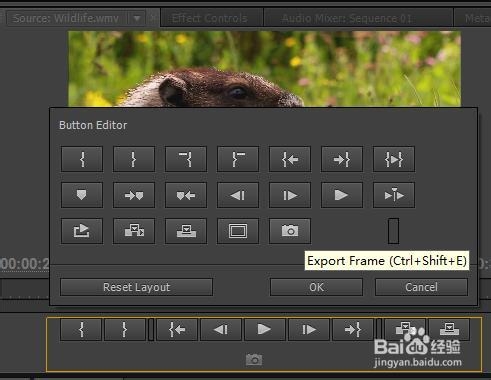This screenshot has height=380, width=491.
Task: Click Mark In icon in Button Editor
Action: click(x=82, y=159)
